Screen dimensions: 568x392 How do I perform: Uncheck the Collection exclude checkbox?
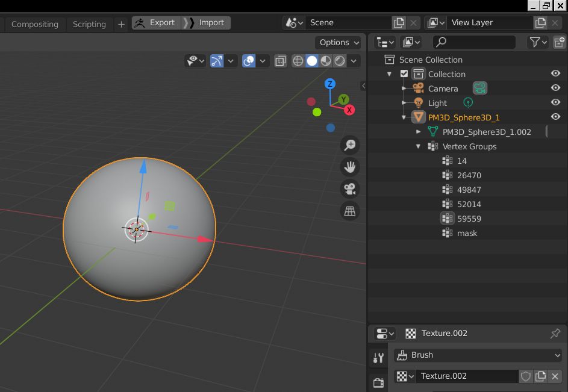(404, 74)
